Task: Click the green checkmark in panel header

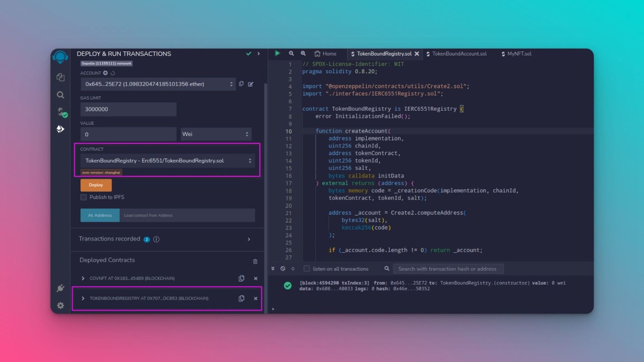Action: tap(249, 53)
